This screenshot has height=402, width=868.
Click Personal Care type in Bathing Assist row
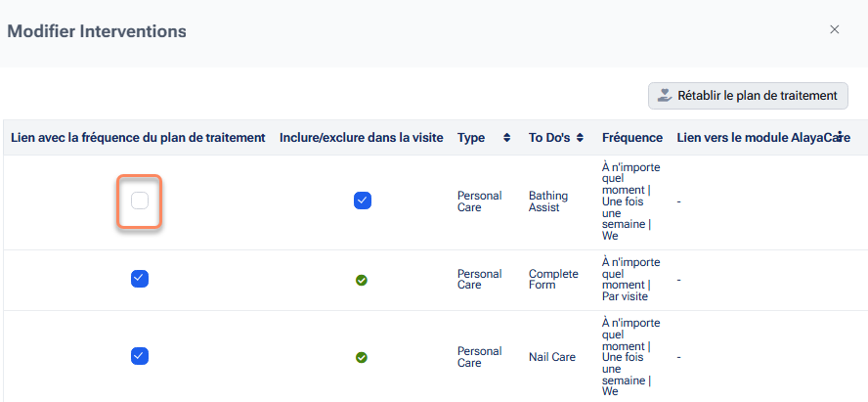pyautogui.click(x=480, y=201)
